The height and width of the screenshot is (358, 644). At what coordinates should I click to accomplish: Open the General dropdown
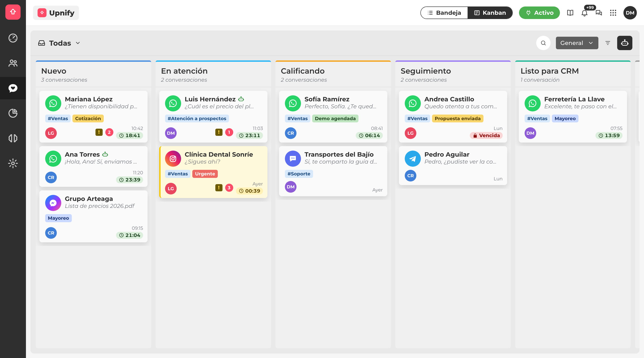(577, 43)
